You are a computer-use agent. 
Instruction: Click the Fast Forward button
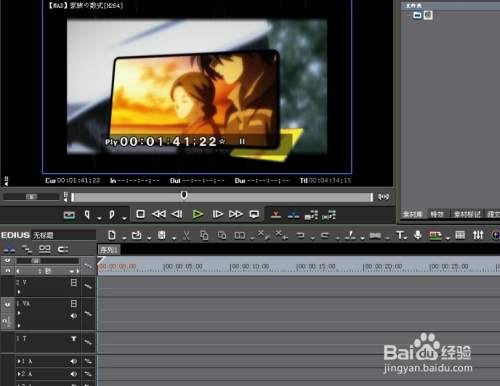click(236, 214)
